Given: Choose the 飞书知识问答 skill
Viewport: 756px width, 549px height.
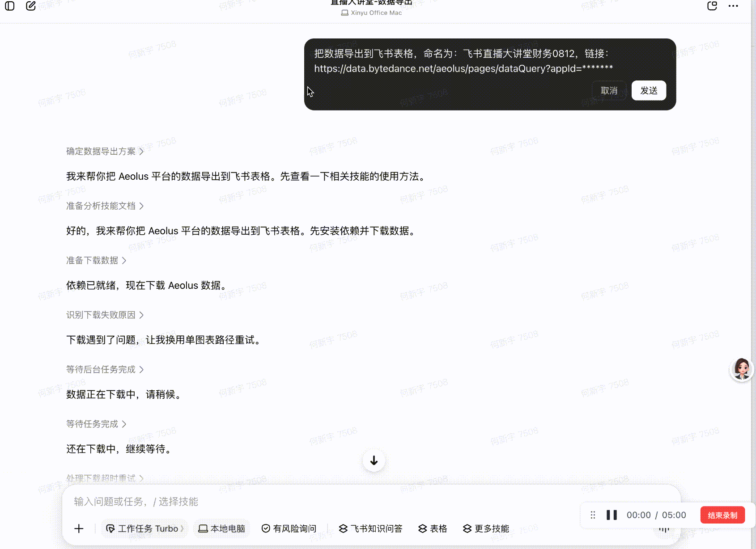Looking at the screenshot, I should [x=370, y=528].
